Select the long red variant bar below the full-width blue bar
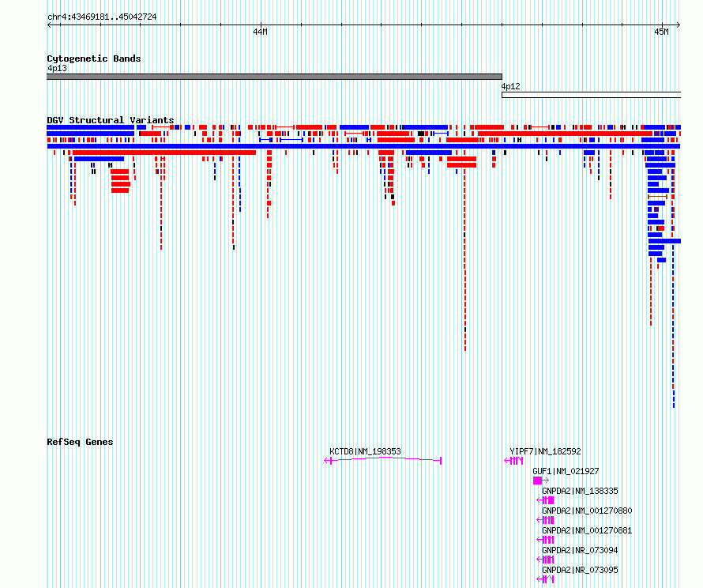Screen dimensions: 703x588 pos(164,153)
